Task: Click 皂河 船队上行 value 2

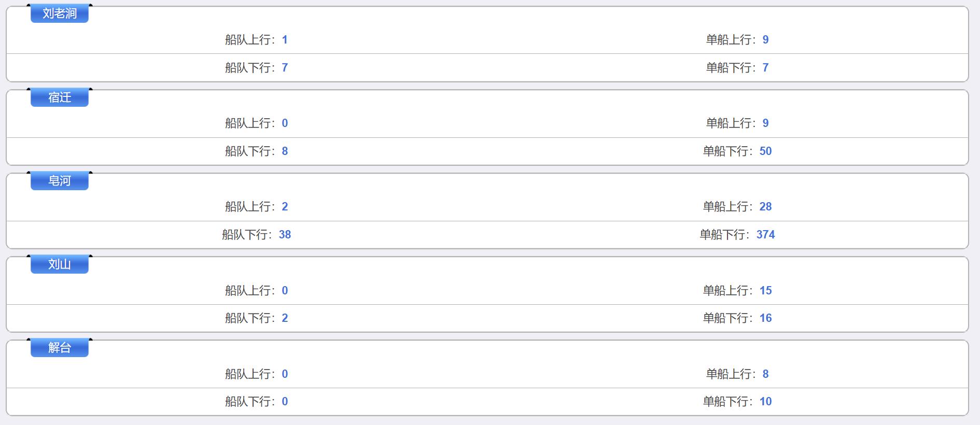Action: pos(285,207)
